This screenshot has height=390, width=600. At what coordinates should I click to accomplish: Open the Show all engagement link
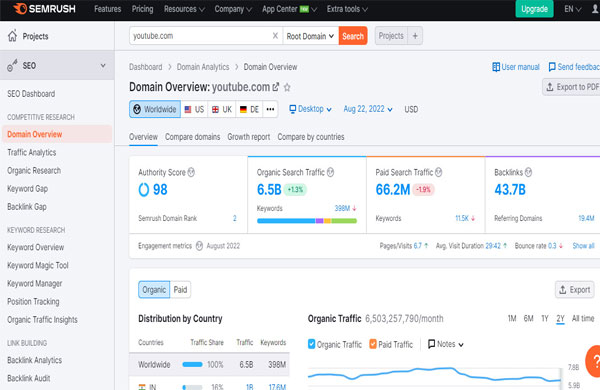(x=583, y=246)
